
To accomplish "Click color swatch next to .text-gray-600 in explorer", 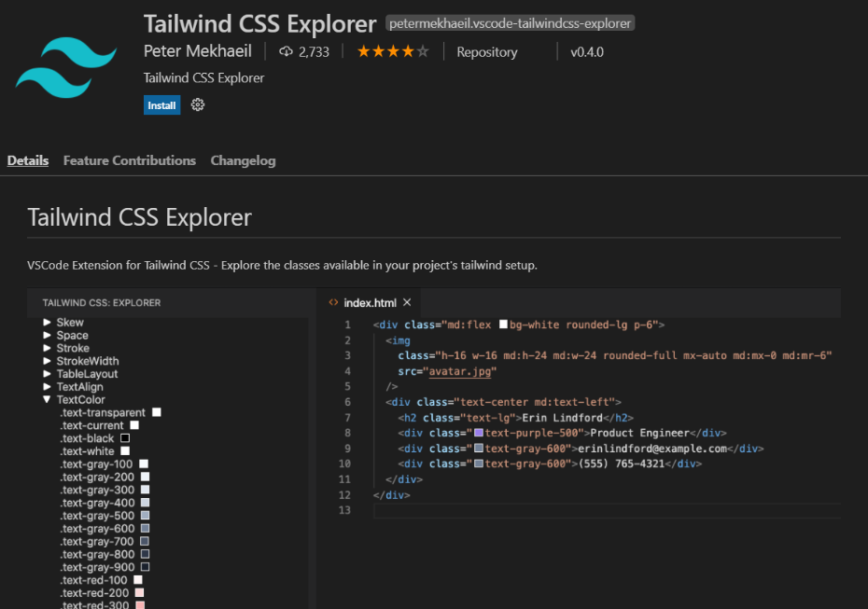I will (x=145, y=528).
